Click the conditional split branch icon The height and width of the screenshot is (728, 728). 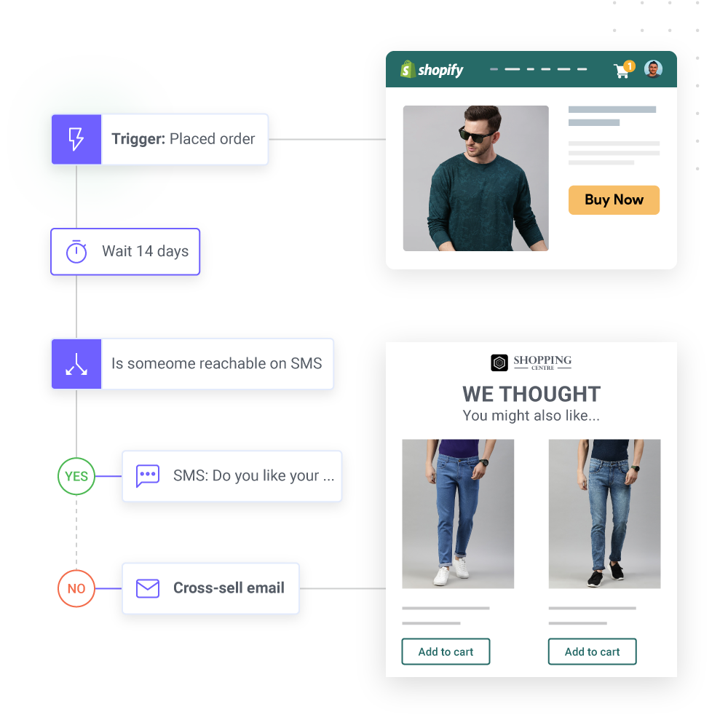pyautogui.click(x=76, y=364)
